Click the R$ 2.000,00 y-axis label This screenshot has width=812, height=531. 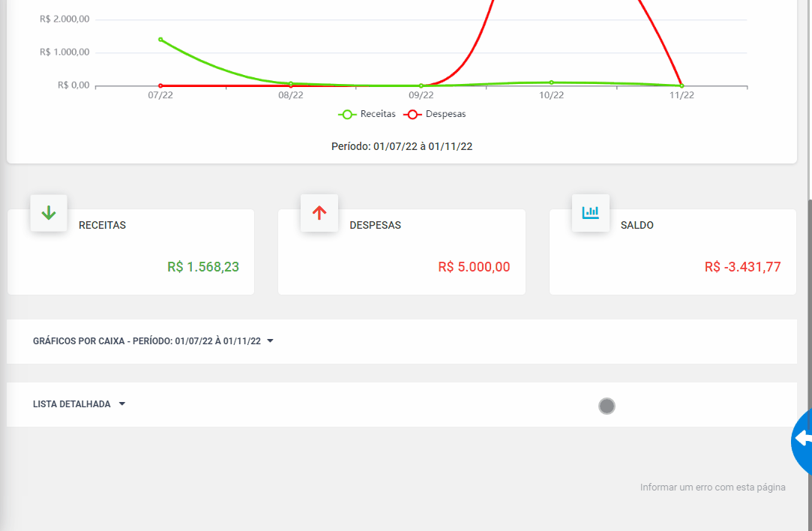64,19
